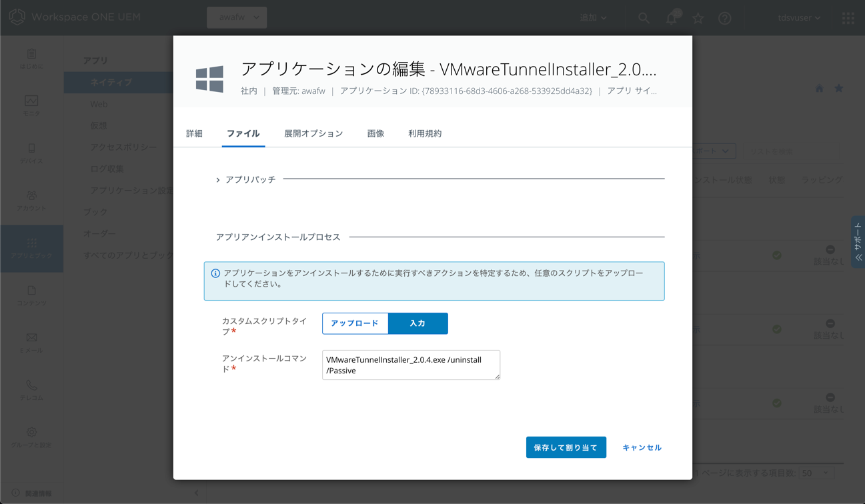Open モニタ in the left sidebar

coord(31,106)
